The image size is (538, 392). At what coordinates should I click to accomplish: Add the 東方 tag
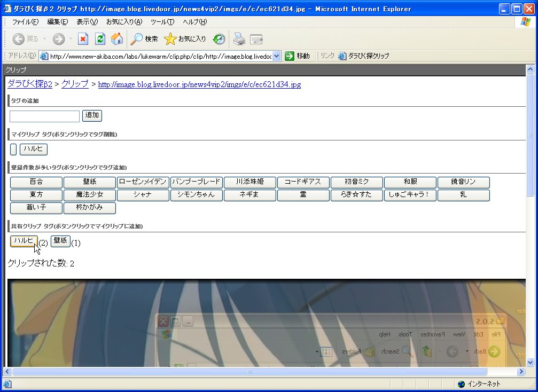point(36,195)
